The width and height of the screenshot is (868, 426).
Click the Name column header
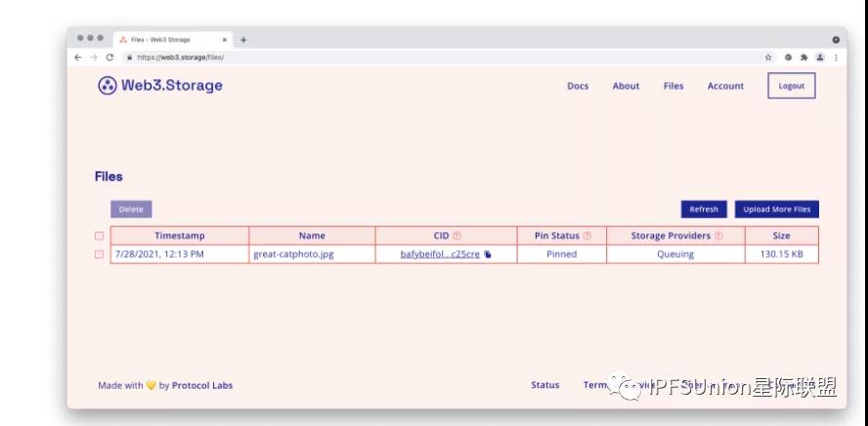pos(312,235)
